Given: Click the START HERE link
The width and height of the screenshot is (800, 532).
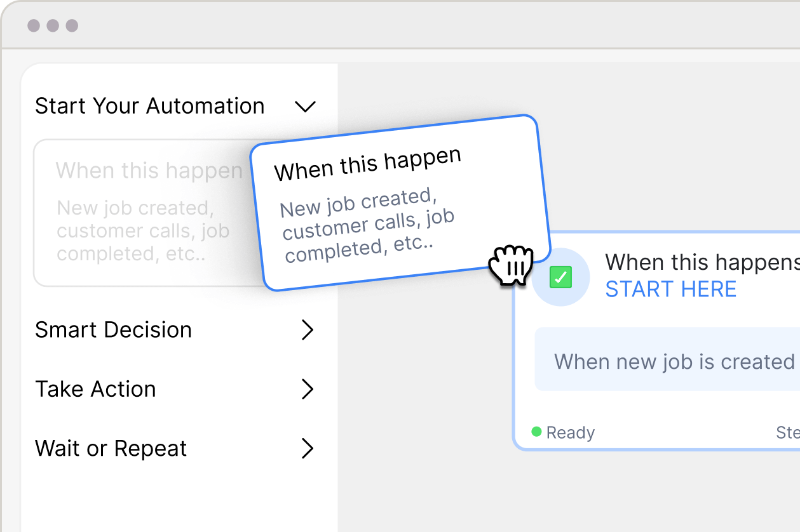Looking at the screenshot, I should 671,289.
